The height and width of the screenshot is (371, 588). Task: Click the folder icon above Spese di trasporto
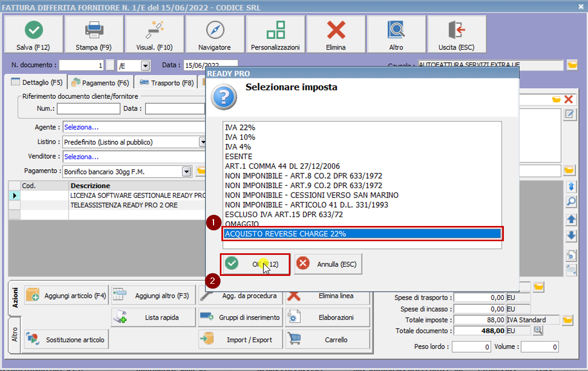pos(539,287)
